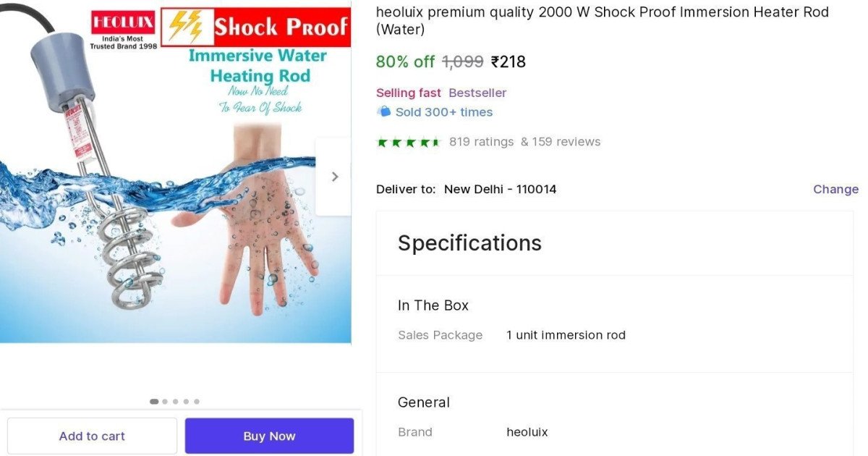Screen dimensions: 868x456
Task: Click the New Delhi - 110014 delivery pincode
Action: (500, 189)
